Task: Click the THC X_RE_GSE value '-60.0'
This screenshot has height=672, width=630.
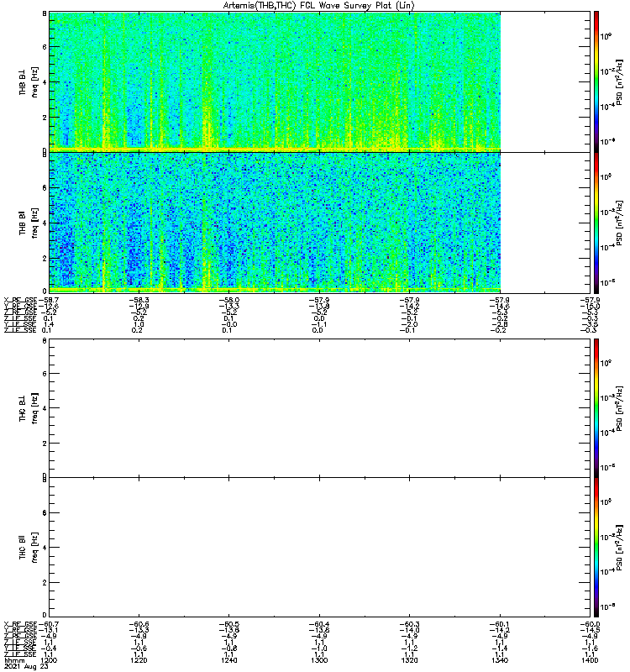Action: [591, 624]
